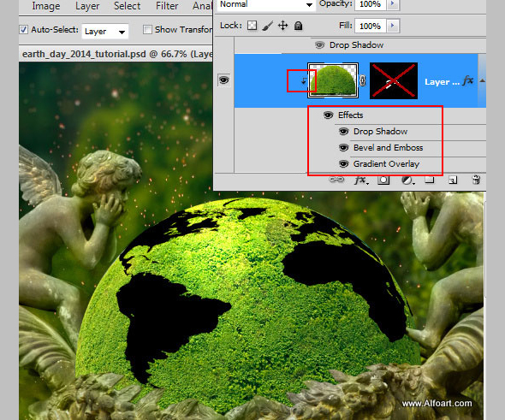Viewport: 505px width, 420px height.
Task: Click Add layer mask icon
Action: click(383, 180)
